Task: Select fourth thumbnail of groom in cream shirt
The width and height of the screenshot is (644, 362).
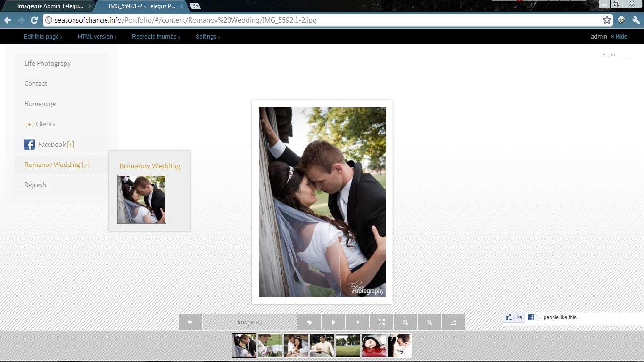Action: tap(322, 346)
